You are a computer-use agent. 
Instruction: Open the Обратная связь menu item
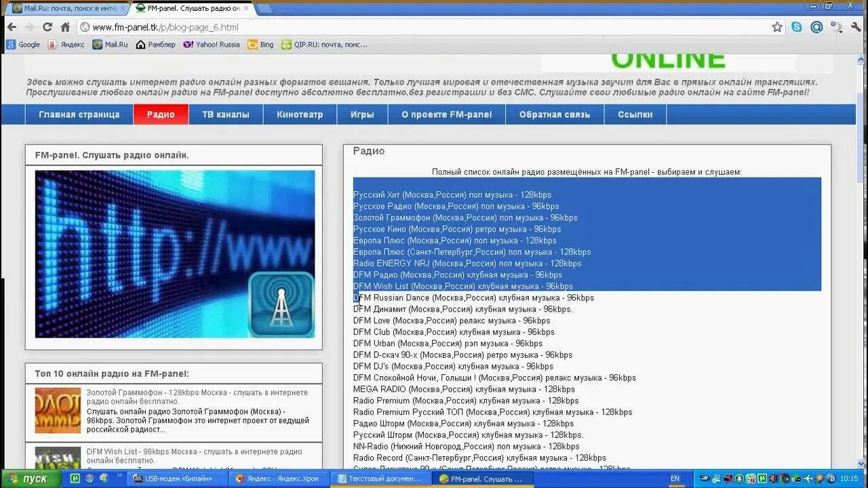[x=555, y=115]
